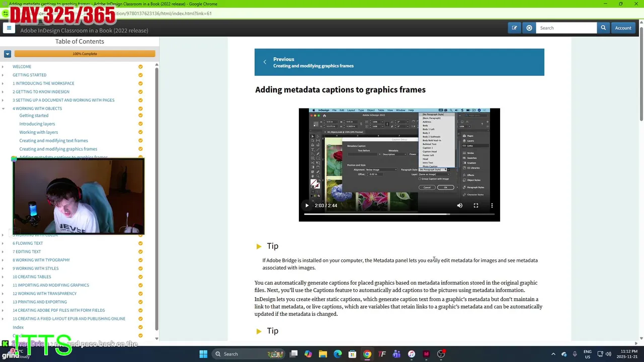
Task: Expand chapter 3 SETTING UP A DOCUMENT arrow
Action: pyautogui.click(x=3, y=100)
